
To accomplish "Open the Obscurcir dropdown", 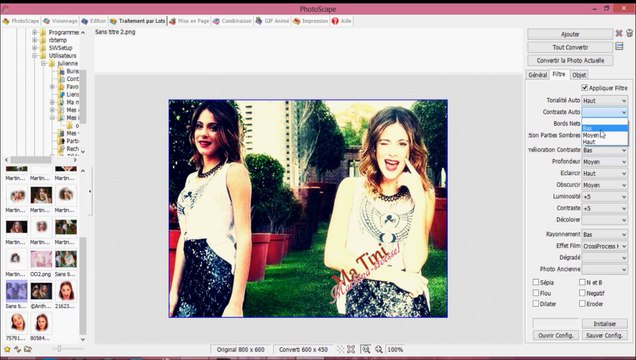I will 605,185.
